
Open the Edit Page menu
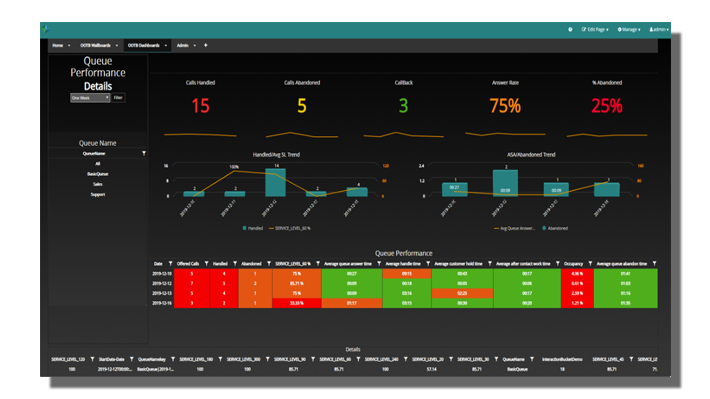click(x=595, y=29)
